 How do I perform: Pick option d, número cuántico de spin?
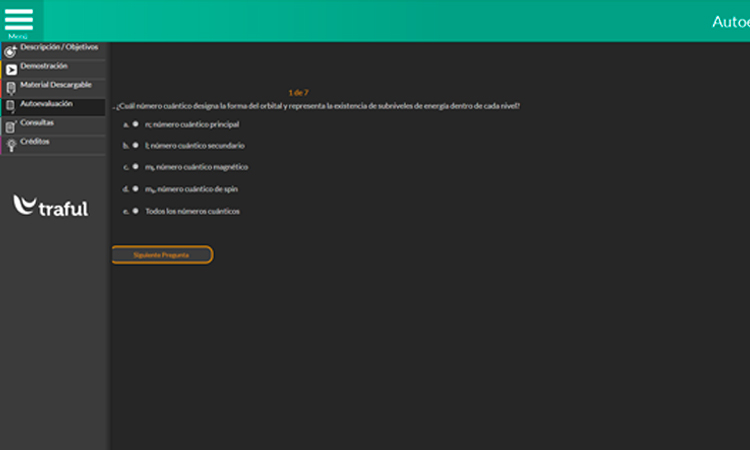coord(135,188)
